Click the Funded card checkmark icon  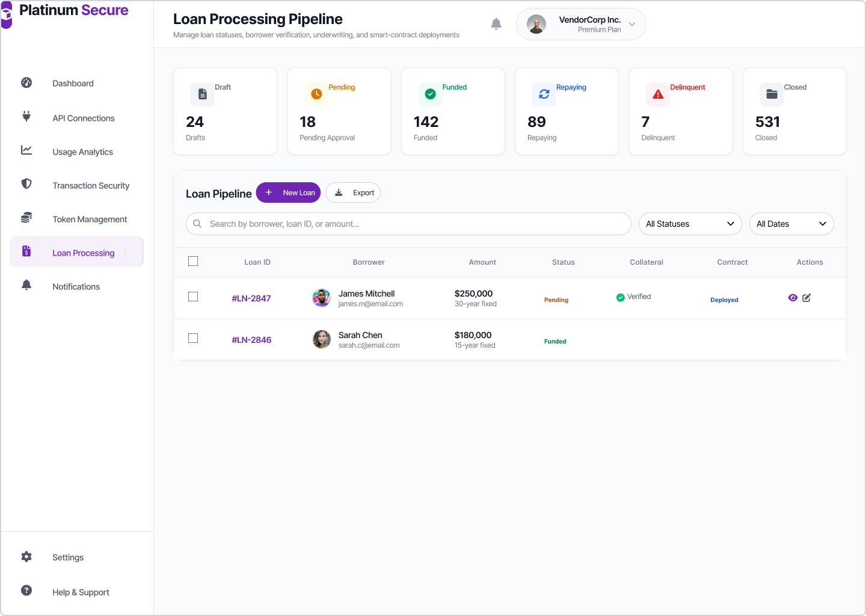point(431,94)
